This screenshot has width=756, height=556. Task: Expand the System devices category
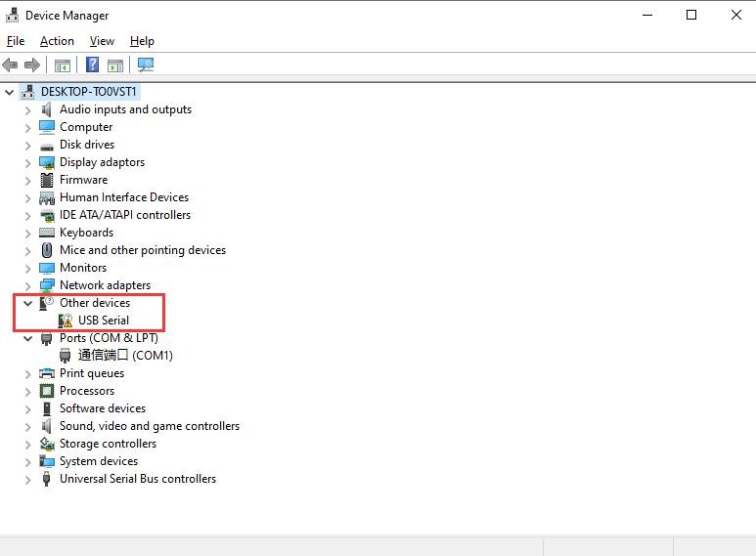pos(28,462)
